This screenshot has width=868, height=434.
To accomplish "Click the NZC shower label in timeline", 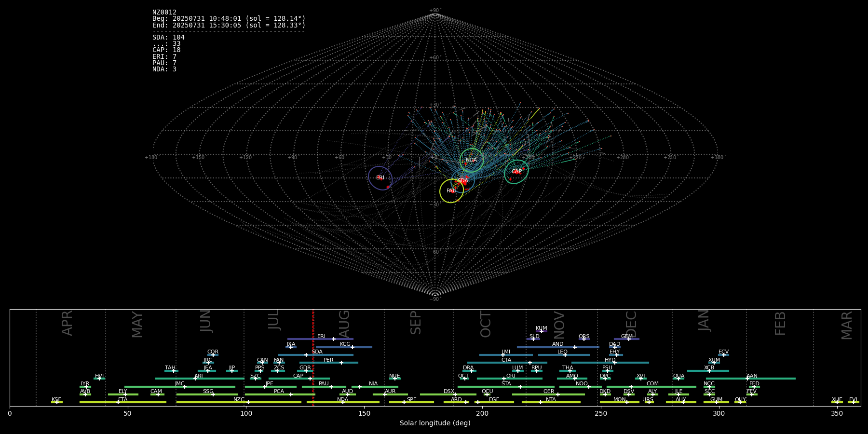I will pyautogui.click(x=239, y=400).
